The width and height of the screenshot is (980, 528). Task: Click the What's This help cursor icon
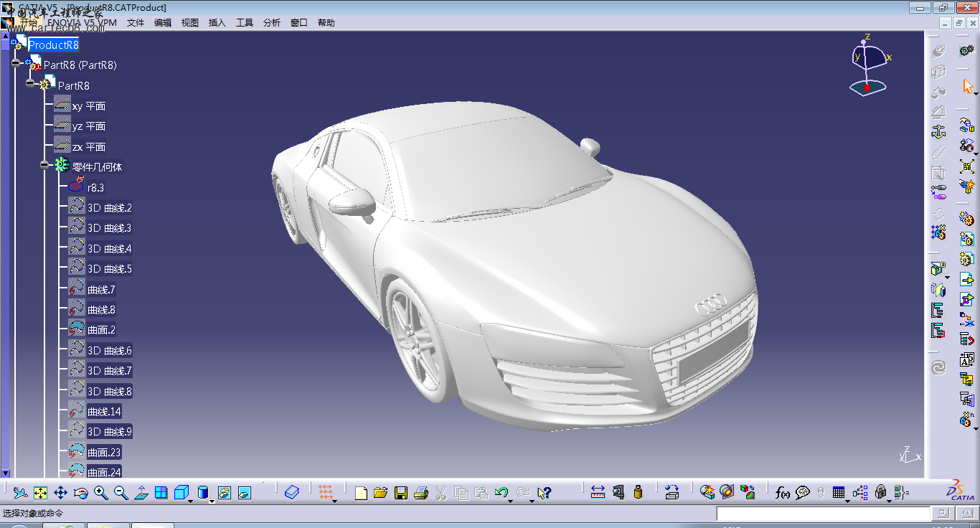pos(544,493)
